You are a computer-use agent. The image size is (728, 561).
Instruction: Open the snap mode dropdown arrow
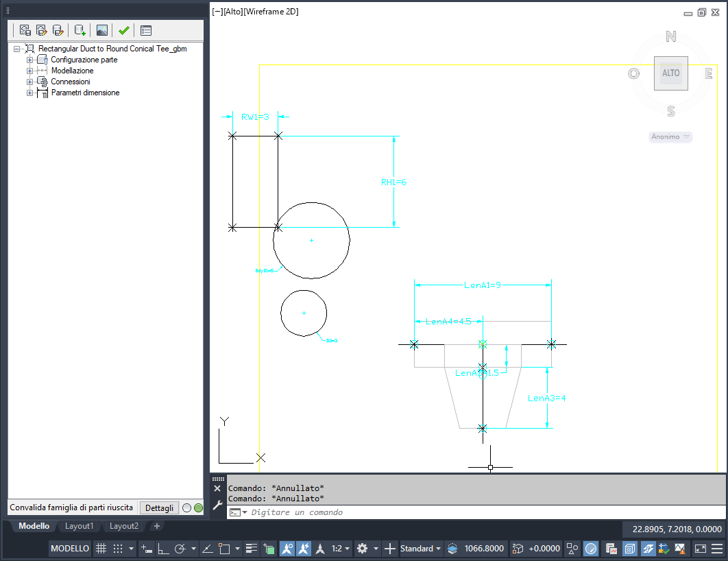click(x=131, y=549)
